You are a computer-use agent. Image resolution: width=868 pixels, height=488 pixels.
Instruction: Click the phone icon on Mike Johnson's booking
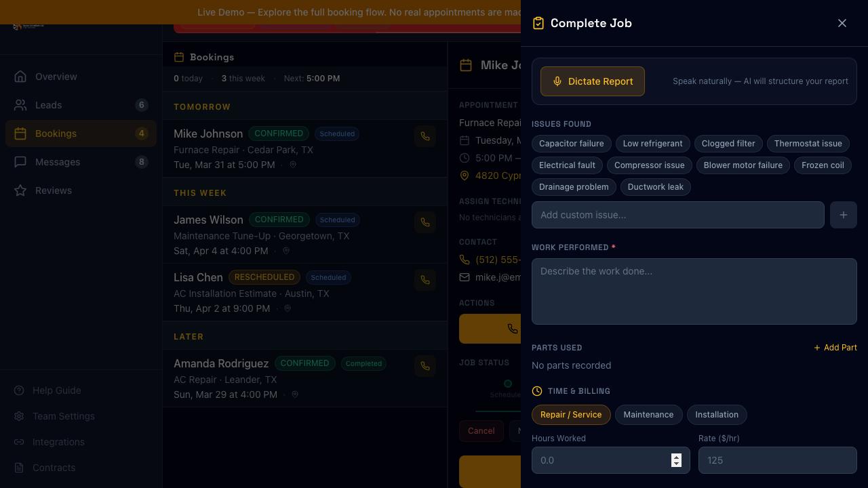[x=425, y=136]
